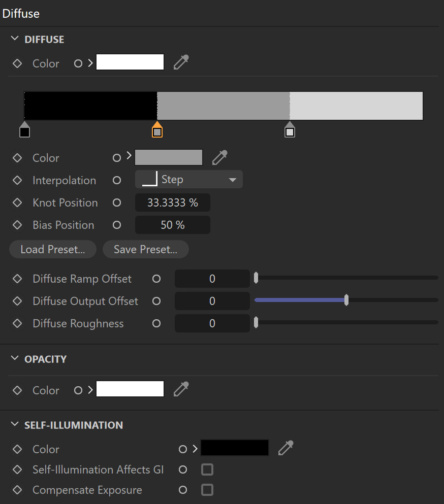
Task: Open the Interpolation Step dropdown
Action: click(189, 179)
